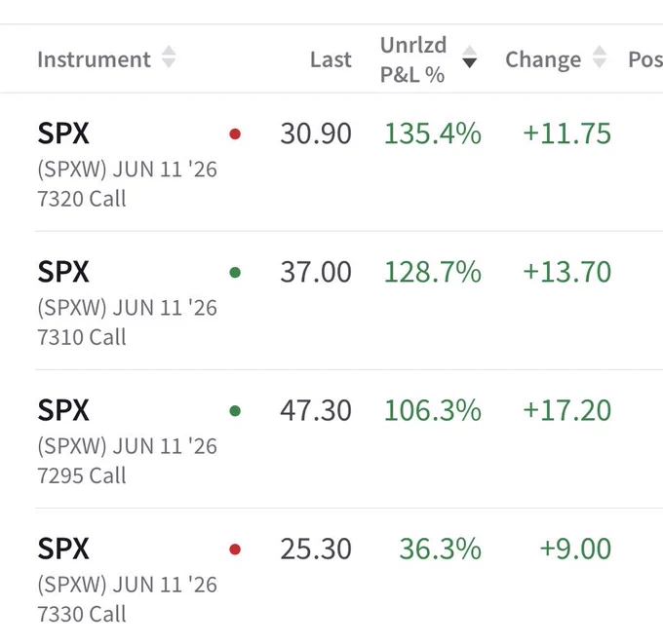The width and height of the screenshot is (663, 644).
Task: Click green status dot of 7295 Call
Action: (235, 411)
